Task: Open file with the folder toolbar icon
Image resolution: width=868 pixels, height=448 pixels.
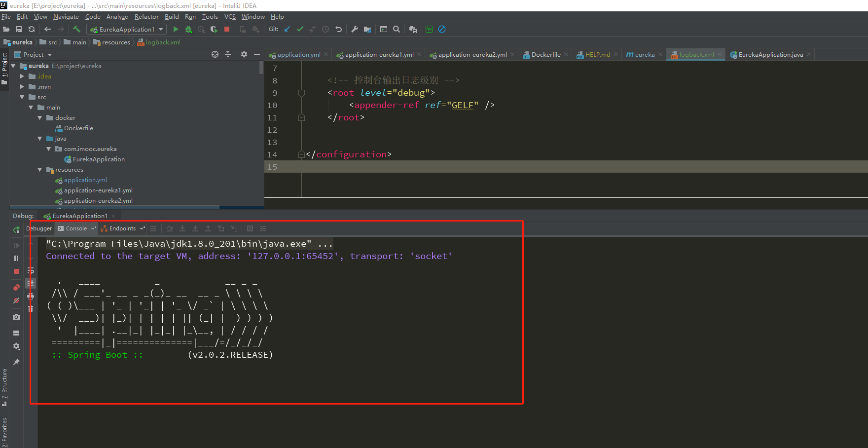Action: (x=6, y=29)
